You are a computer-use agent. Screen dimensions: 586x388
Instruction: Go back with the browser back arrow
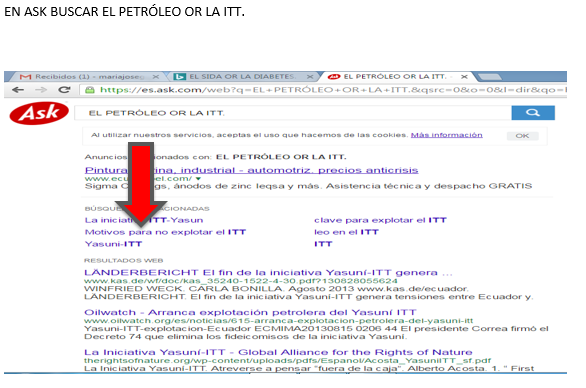point(18,90)
